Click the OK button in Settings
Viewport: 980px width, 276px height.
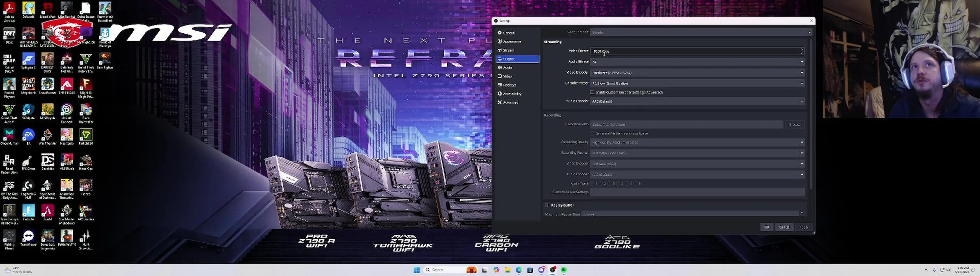click(x=766, y=227)
